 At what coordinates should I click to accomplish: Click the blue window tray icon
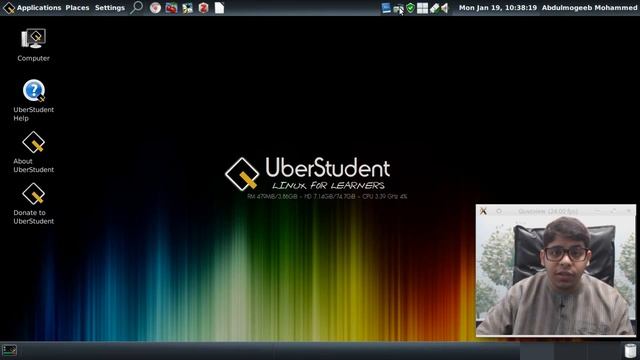[x=386, y=8]
